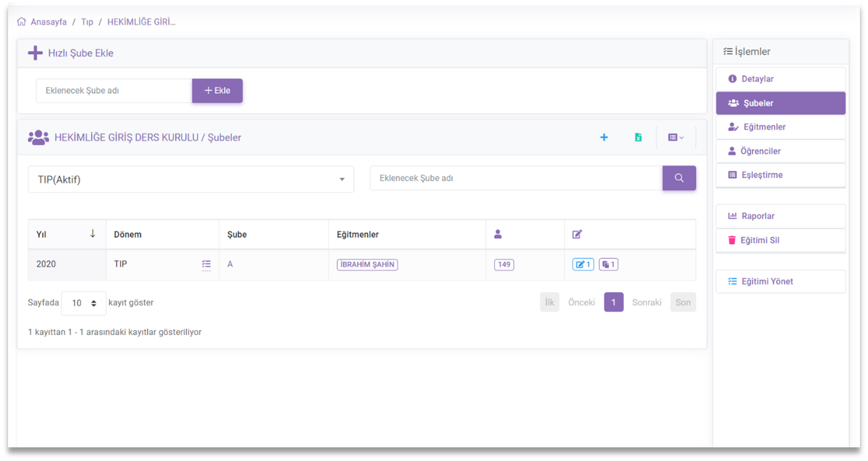Screen dimensions: 868x461
Task: Change records-per-page selector showing 10
Action: [x=84, y=303]
